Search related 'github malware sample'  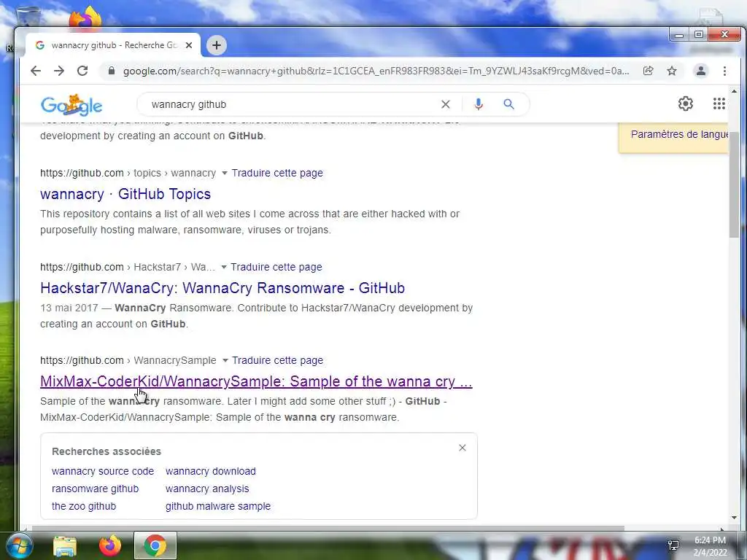218,506
